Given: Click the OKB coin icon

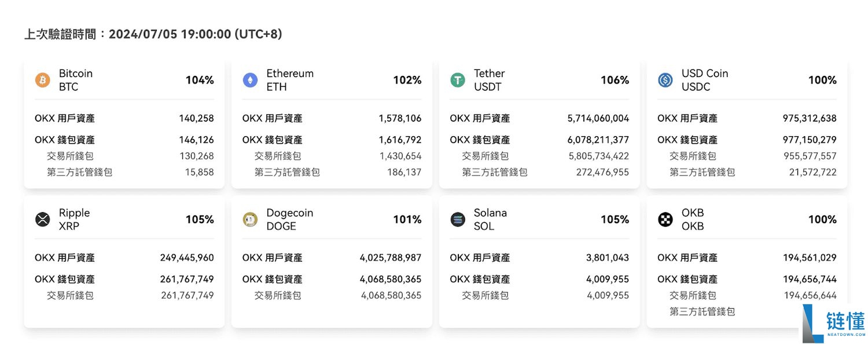Looking at the screenshot, I should point(665,219).
